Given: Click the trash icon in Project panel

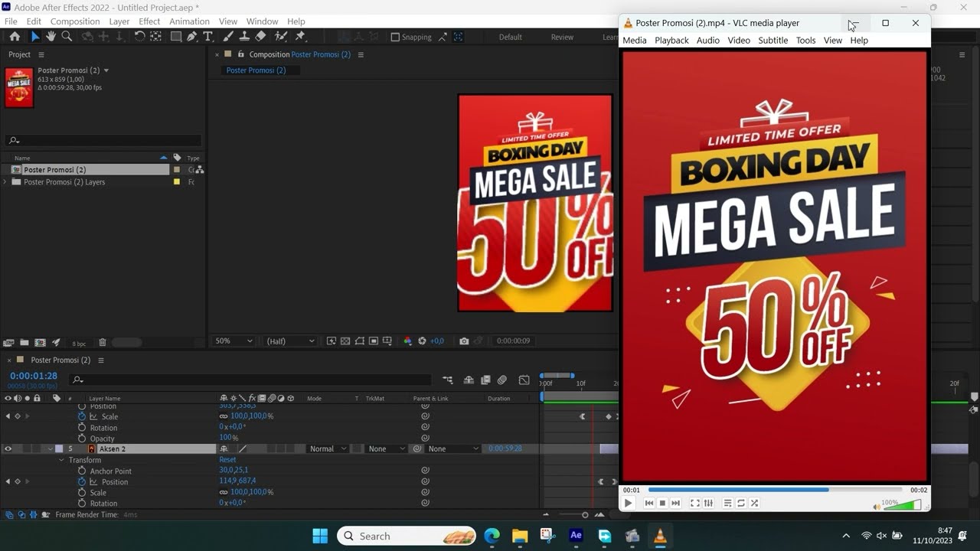Looking at the screenshot, I should tap(103, 343).
